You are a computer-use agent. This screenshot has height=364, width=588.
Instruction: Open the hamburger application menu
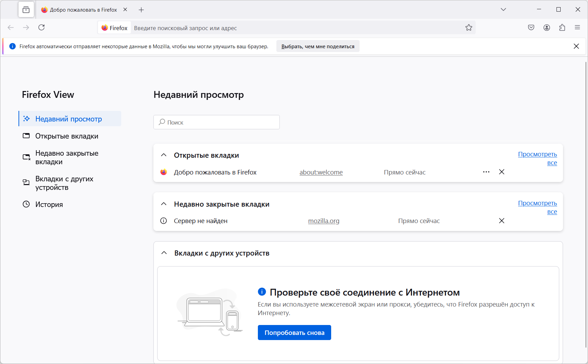click(x=577, y=27)
